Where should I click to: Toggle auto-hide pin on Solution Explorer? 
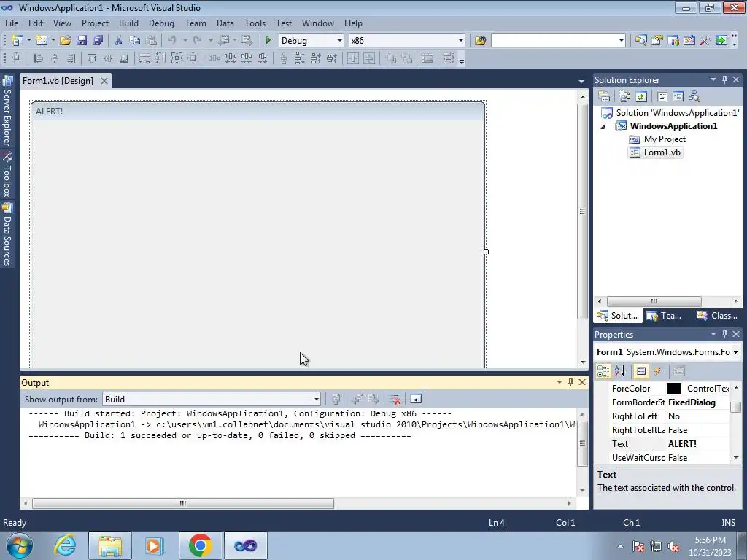pyautogui.click(x=724, y=79)
